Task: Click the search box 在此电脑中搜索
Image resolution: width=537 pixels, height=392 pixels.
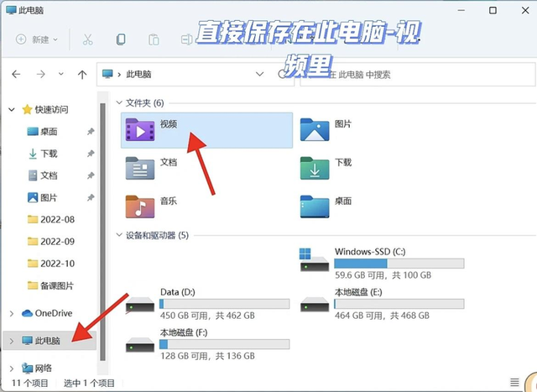Action: [418, 75]
